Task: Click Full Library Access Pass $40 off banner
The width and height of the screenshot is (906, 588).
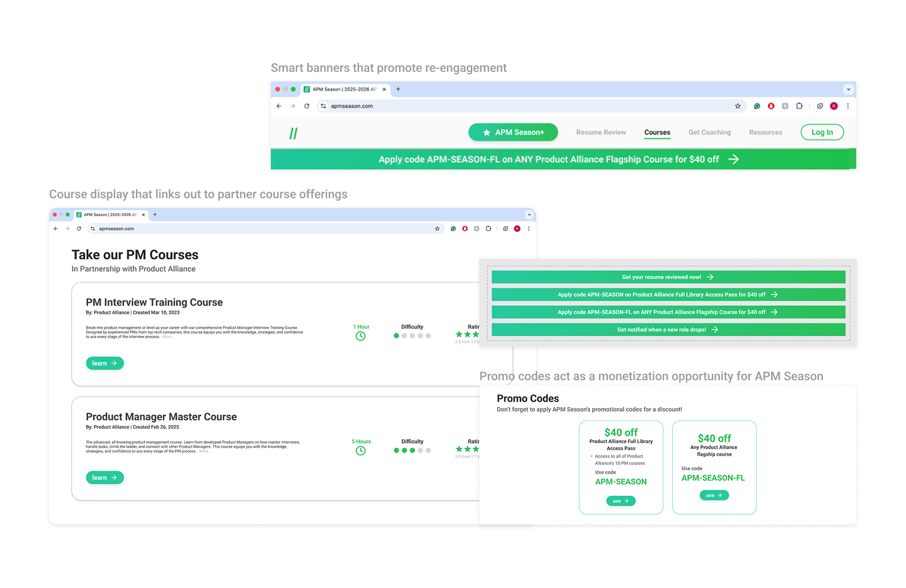Action: pyautogui.click(x=669, y=295)
